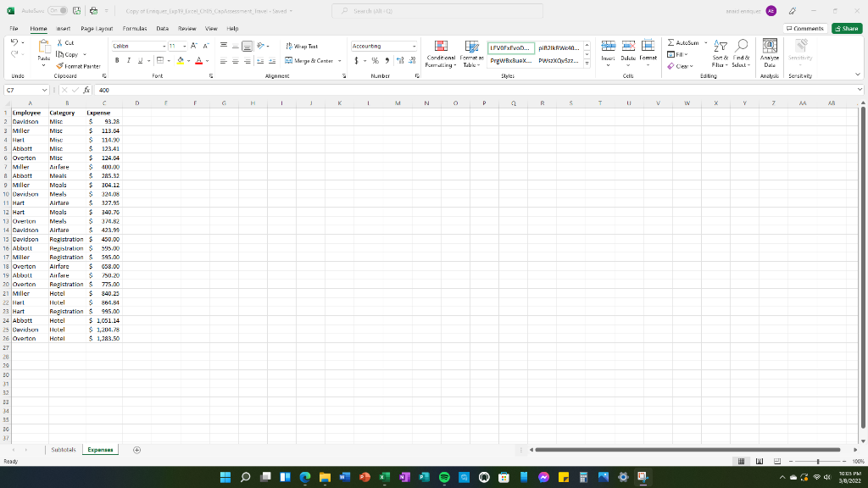This screenshot has width=868, height=488.
Task: Open Conditional Formatting
Action: pyautogui.click(x=441, y=54)
